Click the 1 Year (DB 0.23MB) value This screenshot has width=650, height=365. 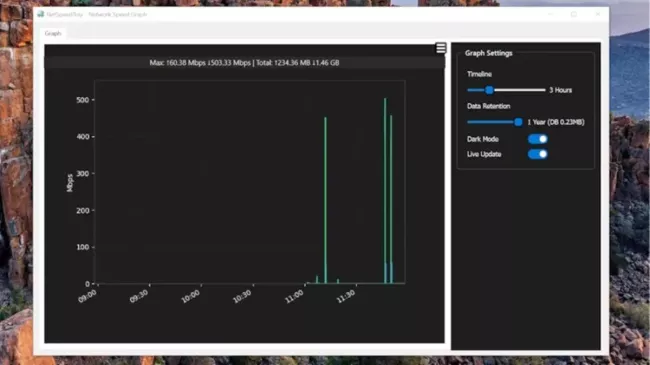click(556, 122)
